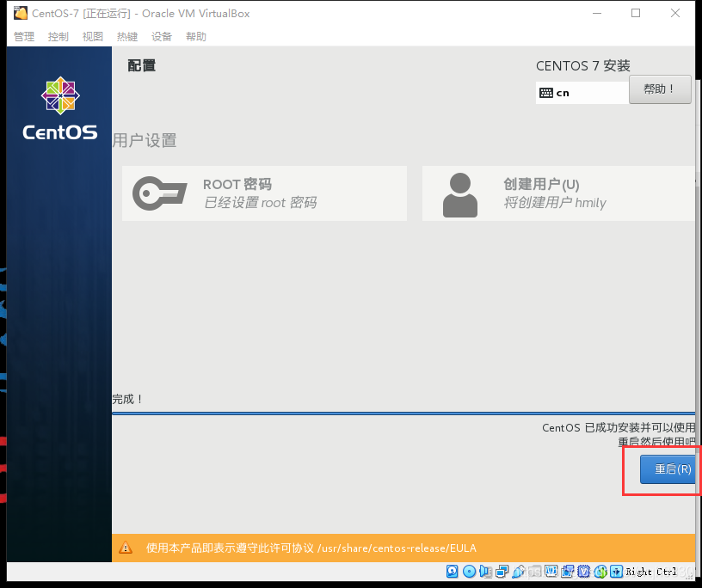Click the network adapters status icon
702x588 pixels.
pos(502,572)
